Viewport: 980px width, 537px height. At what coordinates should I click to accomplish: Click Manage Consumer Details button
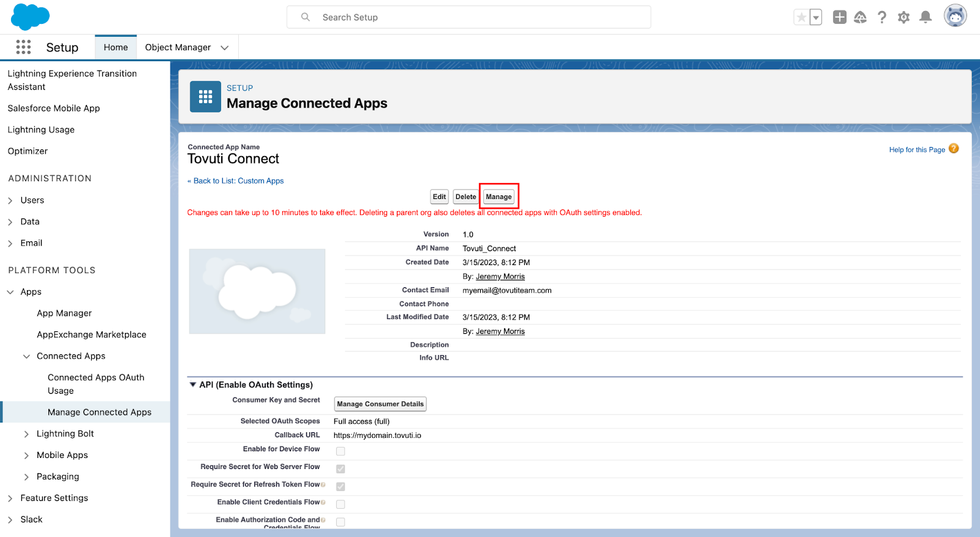(x=380, y=404)
